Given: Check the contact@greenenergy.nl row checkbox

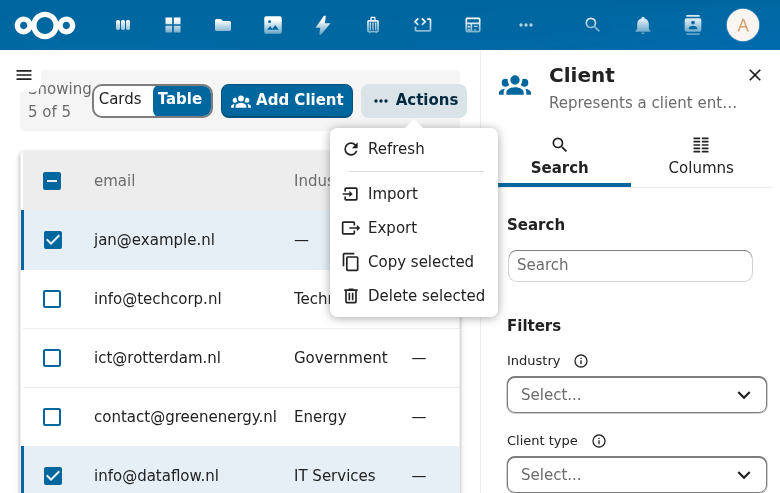Looking at the screenshot, I should (x=52, y=417).
